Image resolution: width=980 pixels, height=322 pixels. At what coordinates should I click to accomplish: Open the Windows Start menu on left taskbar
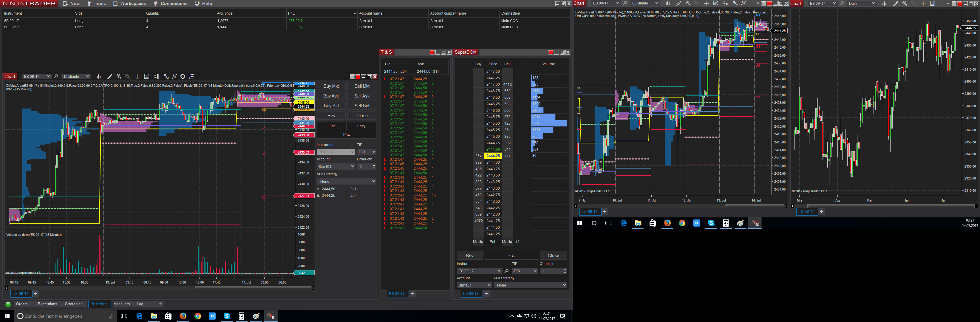pyautogui.click(x=7, y=316)
